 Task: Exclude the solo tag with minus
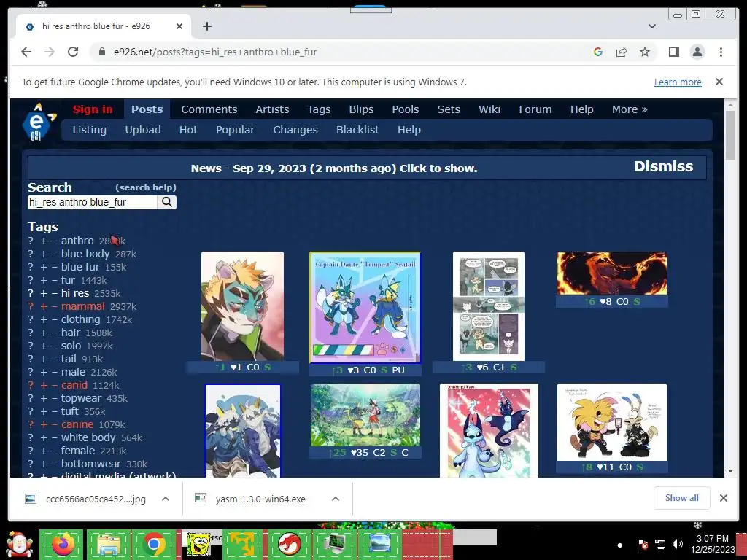click(x=54, y=346)
